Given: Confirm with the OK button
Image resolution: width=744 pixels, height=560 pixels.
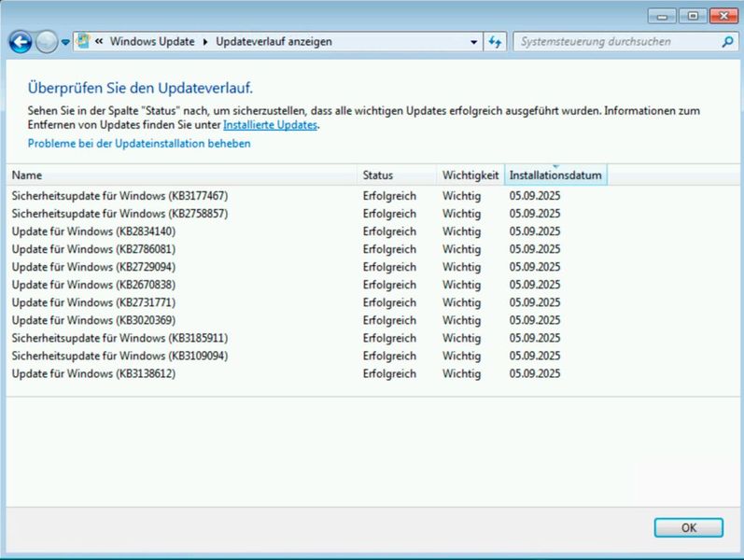Looking at the screenshot, I should (689, 527).
